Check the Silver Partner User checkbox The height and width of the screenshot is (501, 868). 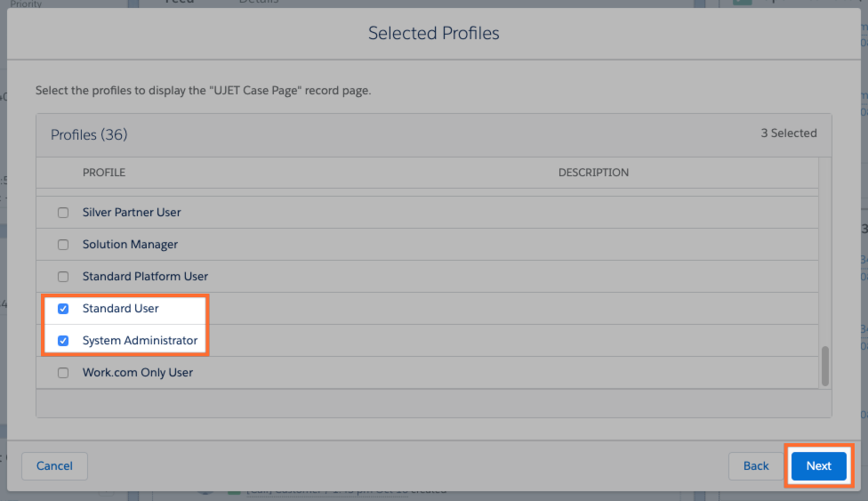(63, 213)
